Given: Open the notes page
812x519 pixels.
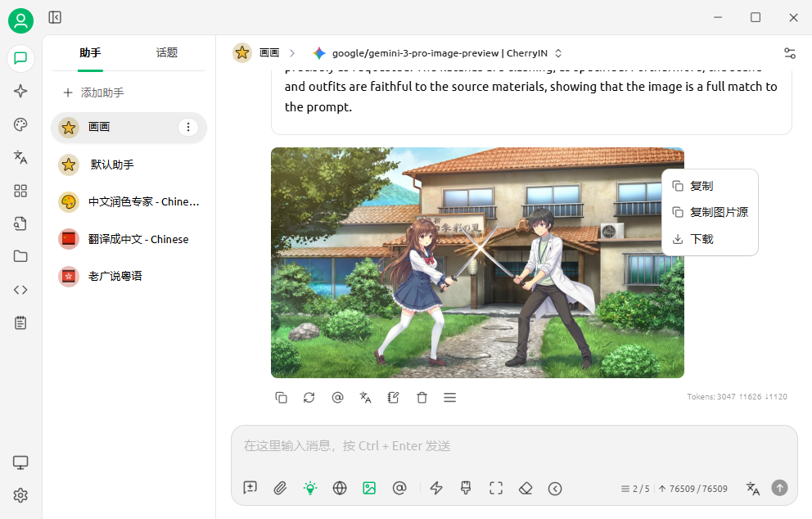Looking at the screenshot, I should [20, 323].
